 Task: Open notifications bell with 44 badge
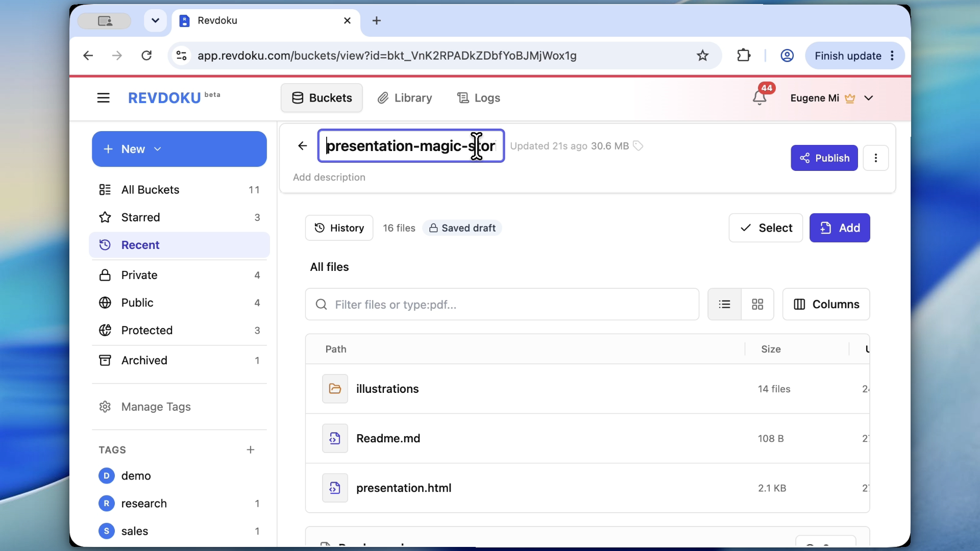point(760,96)
